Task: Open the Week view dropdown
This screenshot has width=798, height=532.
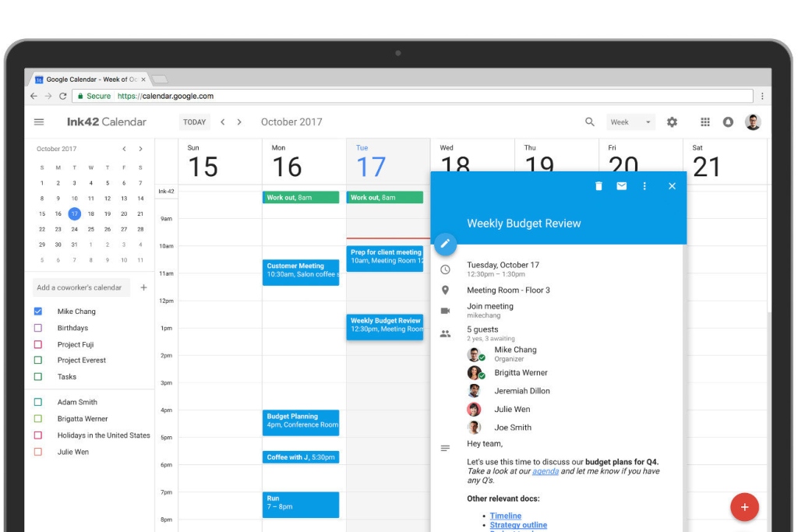Action: tap(630, 122)
